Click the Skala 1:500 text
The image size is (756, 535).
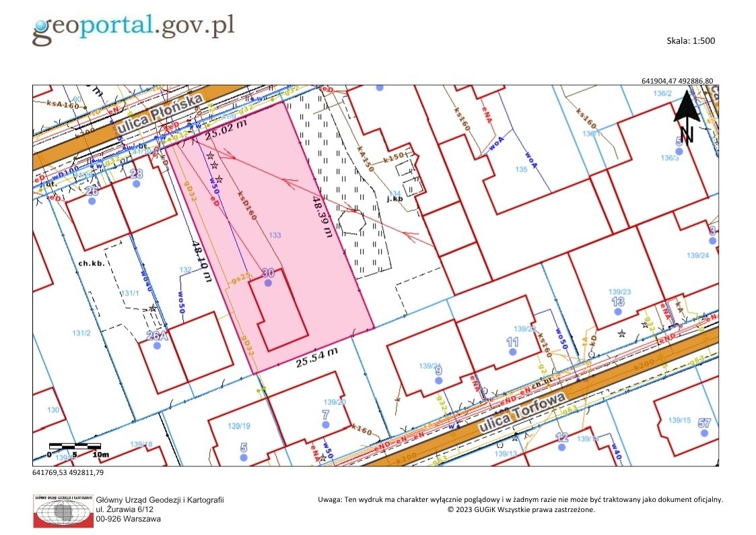pos(691,41)
